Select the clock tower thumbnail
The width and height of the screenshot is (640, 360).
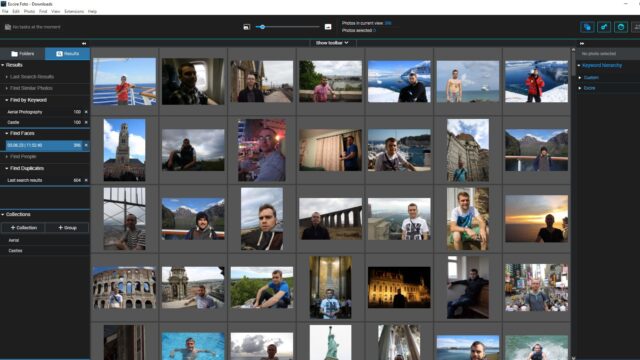click(124, 150)
